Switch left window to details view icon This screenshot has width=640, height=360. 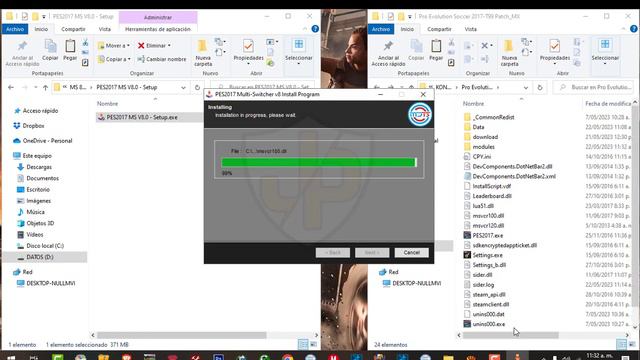[x=303, y=344]
